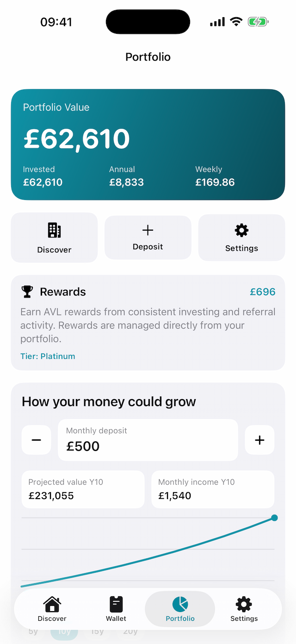Increase monthly deposit with plus button
Image resolution: width=296 pixels, height=644 pixels.
pos(259,440)
